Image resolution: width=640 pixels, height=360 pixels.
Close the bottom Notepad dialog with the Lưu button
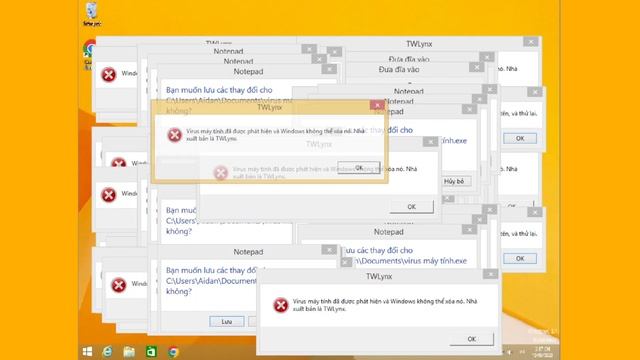(x=329, y=249)
